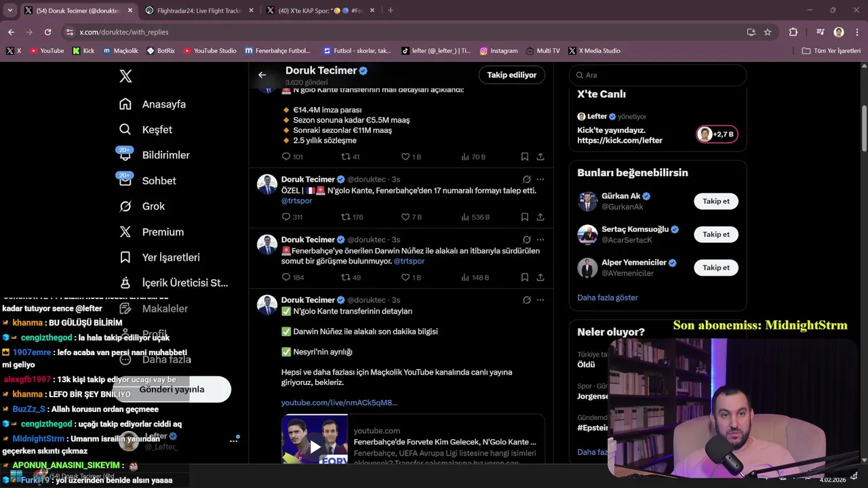Open more options on Darwin Núñez post
868x488 pixels.
[540, 240]
